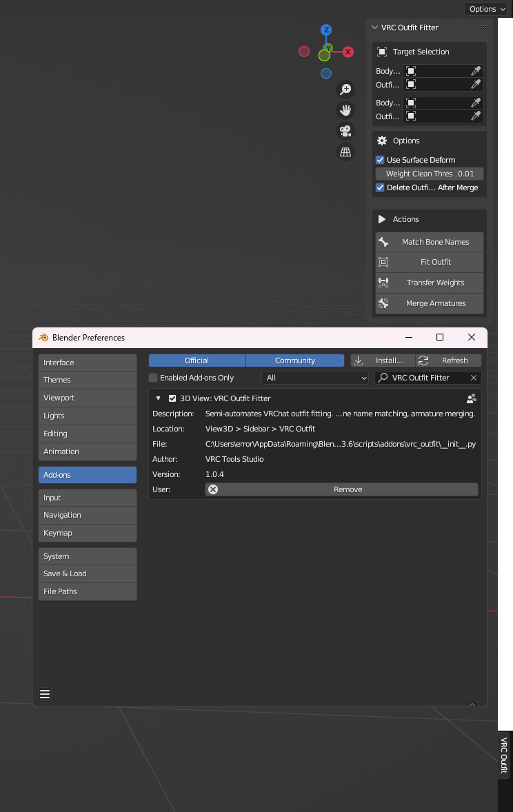Screen dimensions: 513x812
Task: Open Input preferences
Action: click(x=88, y=498)
